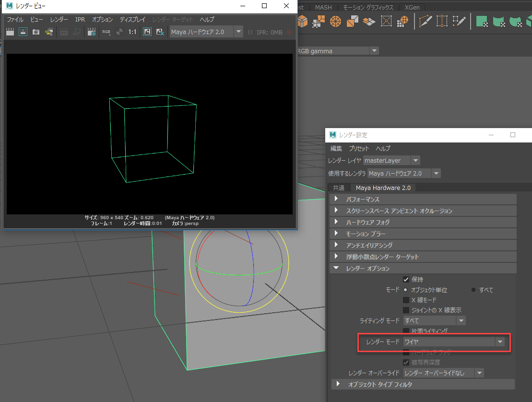Expand the オブジェクト タイプ フィルタ section
Screen dimensions: 532x402
tap(423, 384)
